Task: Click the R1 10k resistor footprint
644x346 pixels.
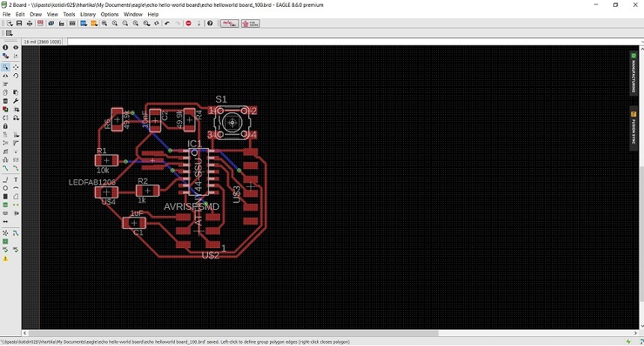Action: pos(106,161)
